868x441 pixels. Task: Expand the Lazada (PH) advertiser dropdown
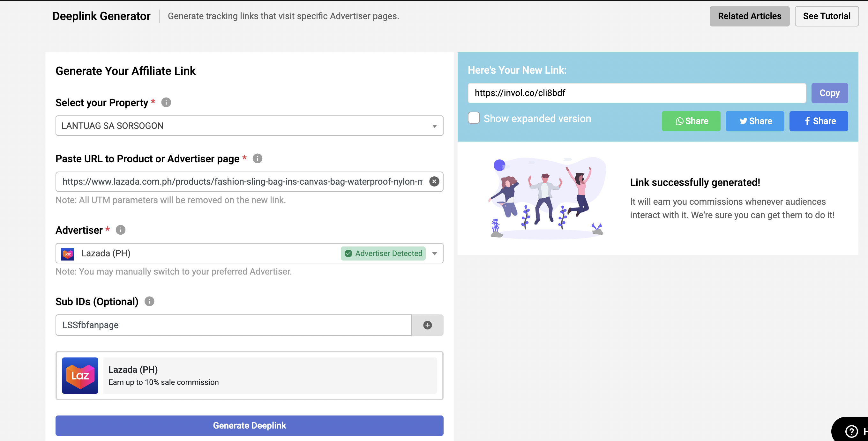point(434,254)
